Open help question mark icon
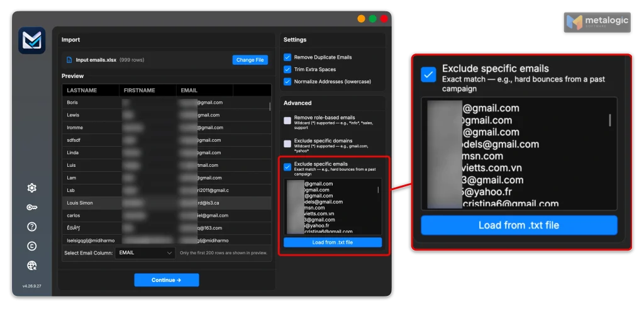 coord(31,227)
